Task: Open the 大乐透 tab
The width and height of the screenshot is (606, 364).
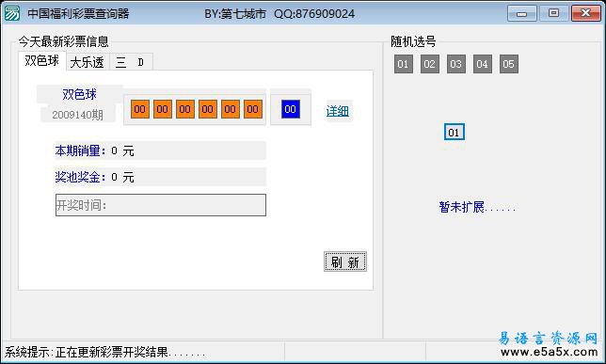Action: tap(88, 62)
